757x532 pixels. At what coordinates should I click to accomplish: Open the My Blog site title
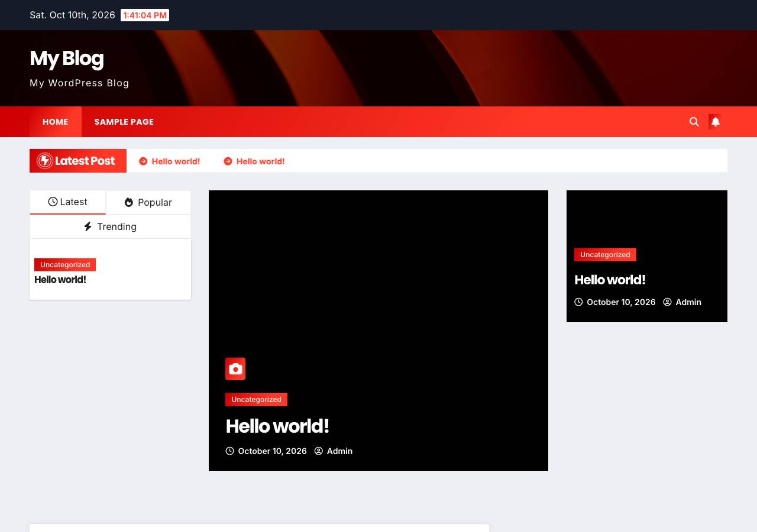67,58
